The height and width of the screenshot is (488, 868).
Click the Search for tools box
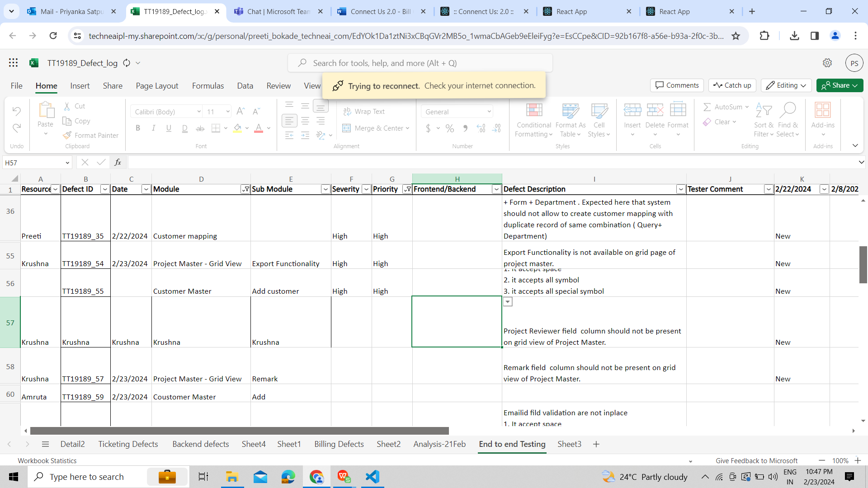coord(420,63)
